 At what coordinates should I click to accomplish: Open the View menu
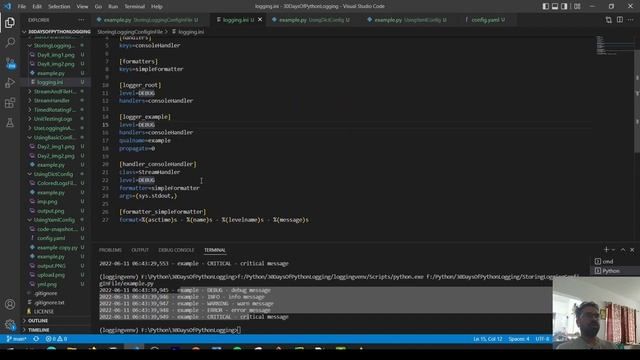pos(82,7)
